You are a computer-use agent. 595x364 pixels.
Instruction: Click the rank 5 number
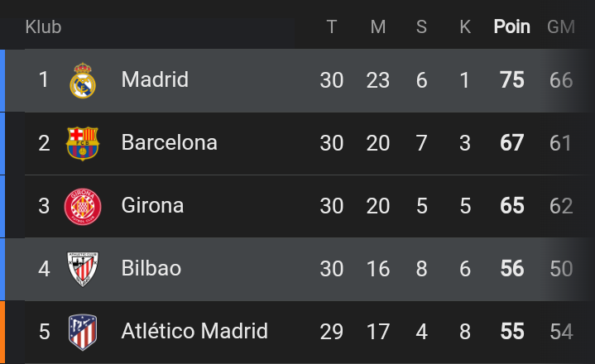45,332
